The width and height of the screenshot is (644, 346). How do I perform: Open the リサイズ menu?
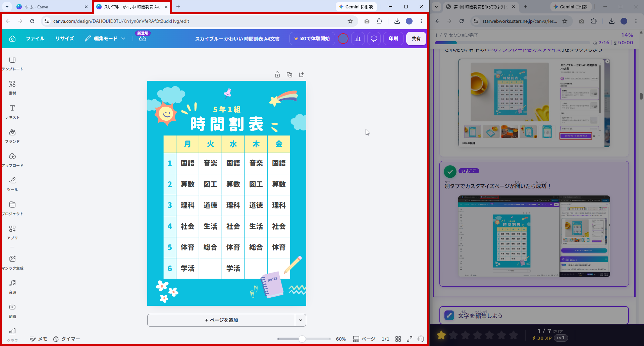click(x=65, y=39)
